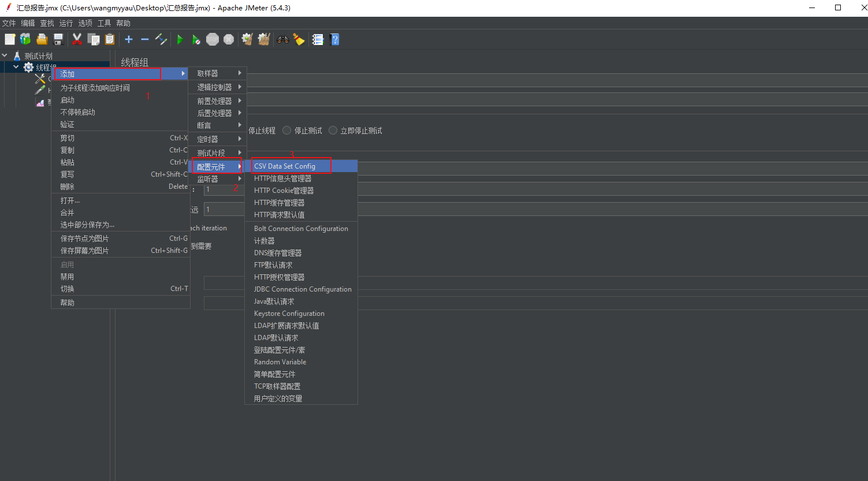Choose JDBC Connection Configuration
Screen dimensions: 868x481
301,289
